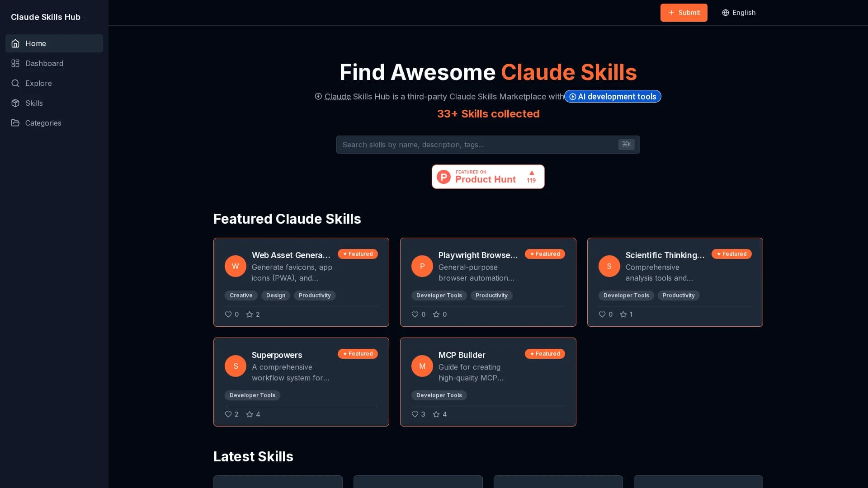Screen dimensions: 868x488
Task: Click the S avatar of Scientific Thinking card
Action: tap(609, 266)
